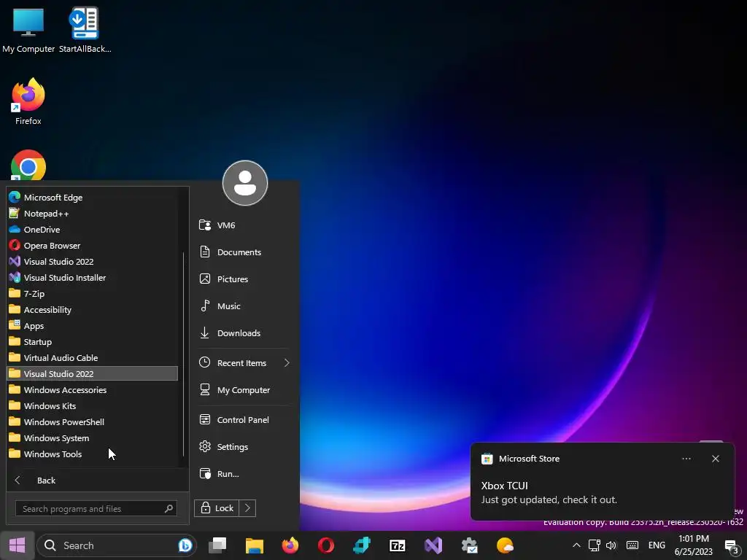
Task: Open Pictures from the start menu
Action: [x=244, y=279]
